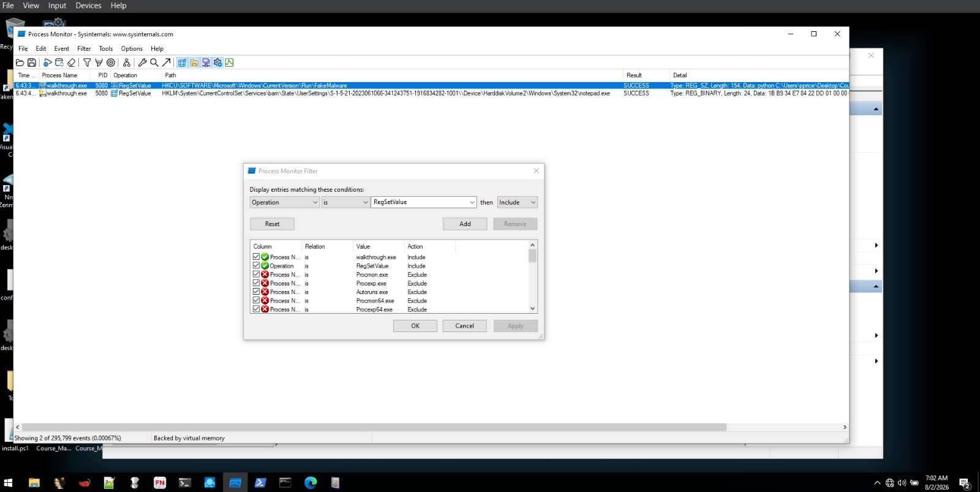
Task: Open Microsoft Edge from the taskbar
Action: [x=311, y=483]
